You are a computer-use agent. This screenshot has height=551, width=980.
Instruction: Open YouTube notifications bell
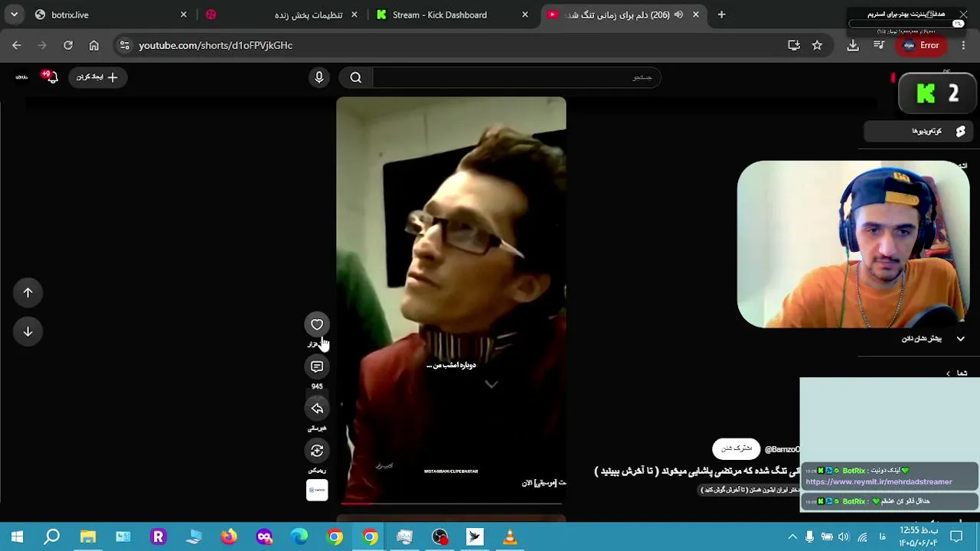(x=51, y=77)
